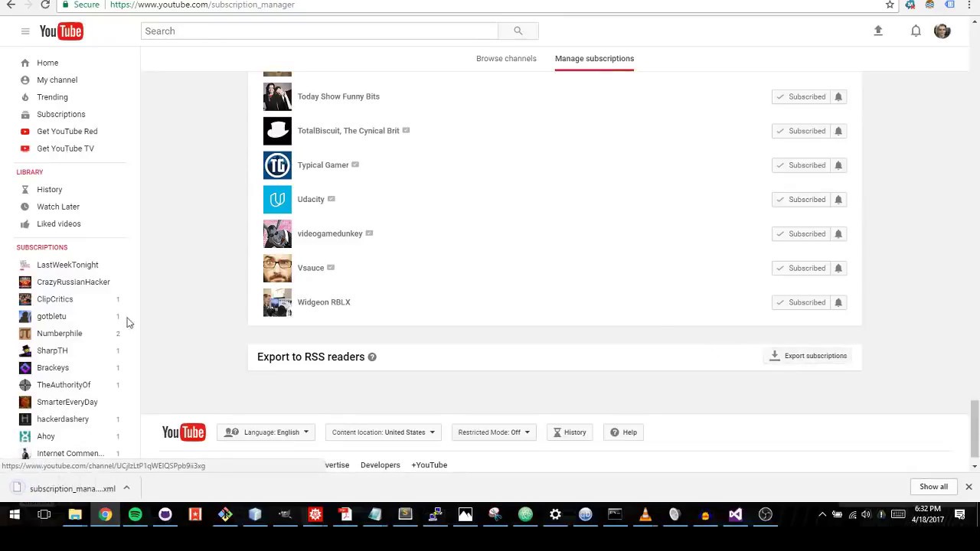Click Subscribed button for Vsauce
Viewport: 980px width, 551px height.
tap(801, 268)
